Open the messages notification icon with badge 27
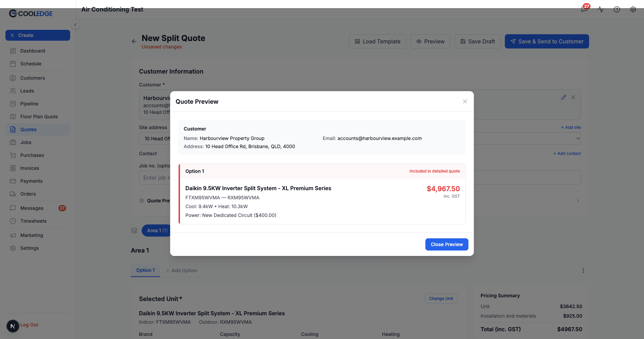This screenshot has width=644, height=339. pos(584,9)
